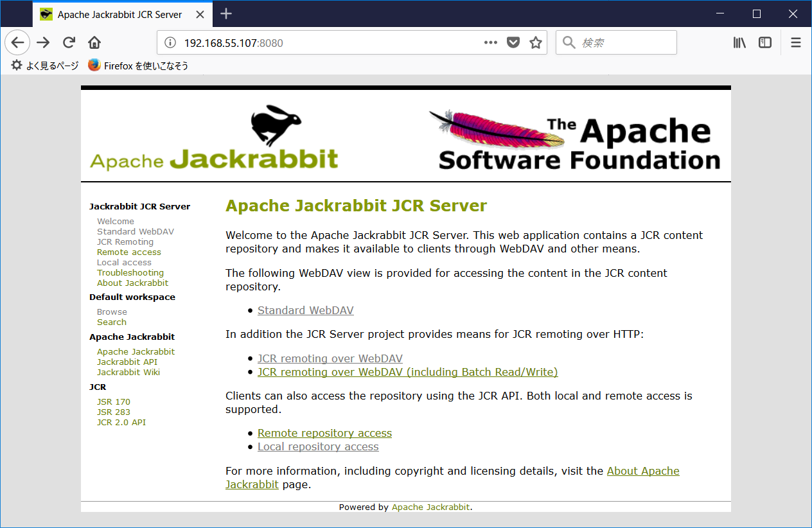Open the sidebar panel icon
812x528 pixels.
point(764,42)
